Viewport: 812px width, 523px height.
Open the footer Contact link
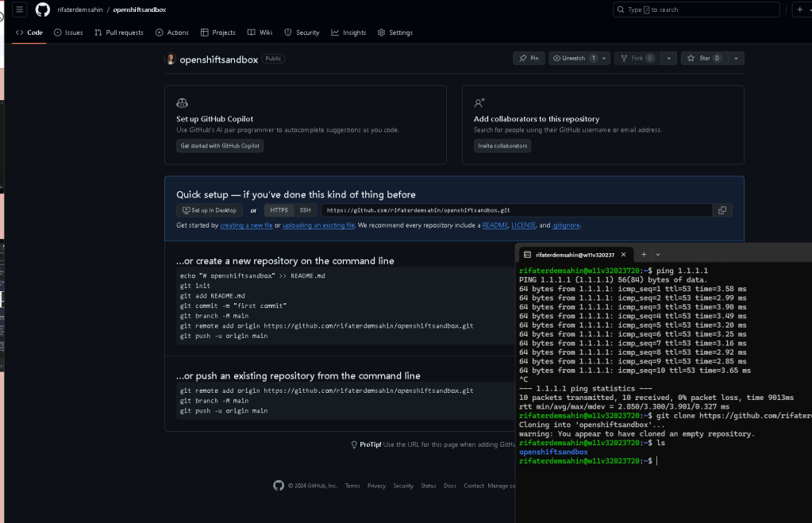tap(474, 486)
